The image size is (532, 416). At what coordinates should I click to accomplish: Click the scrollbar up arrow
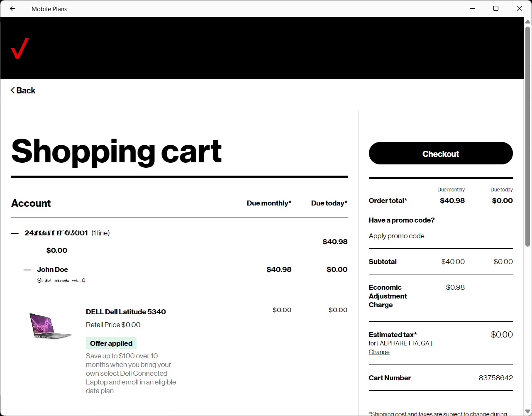(x=527, y=22)
